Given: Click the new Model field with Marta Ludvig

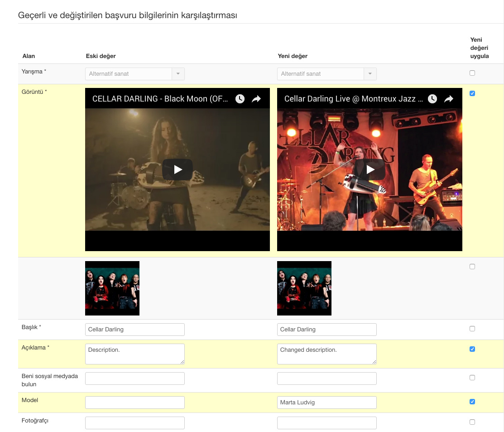Looking at the screenshot, I should 326,403.
